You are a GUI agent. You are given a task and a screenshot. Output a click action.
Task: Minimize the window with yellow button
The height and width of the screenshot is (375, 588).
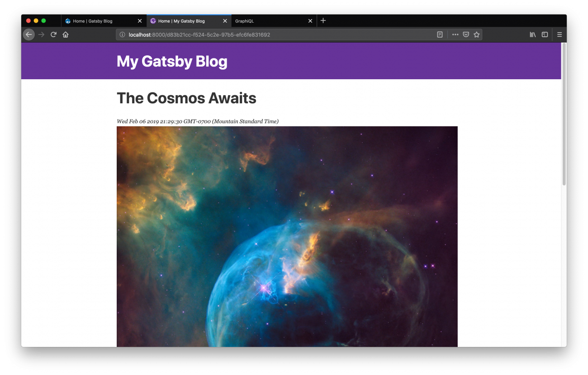(x=36, y=21)
